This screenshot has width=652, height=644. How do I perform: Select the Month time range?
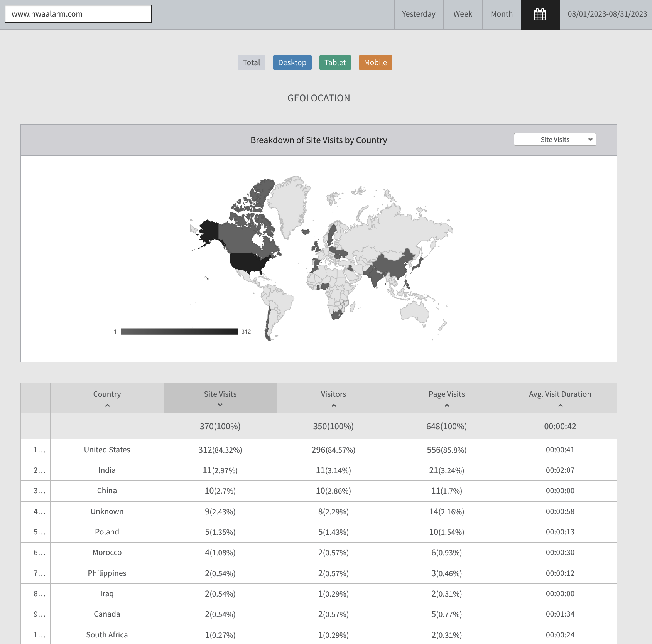pos(502,14)
